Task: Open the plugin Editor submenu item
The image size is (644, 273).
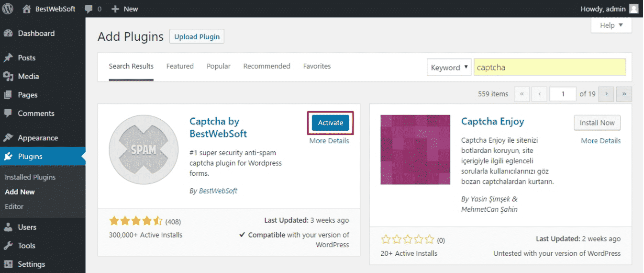Action: tap(14, 206)
